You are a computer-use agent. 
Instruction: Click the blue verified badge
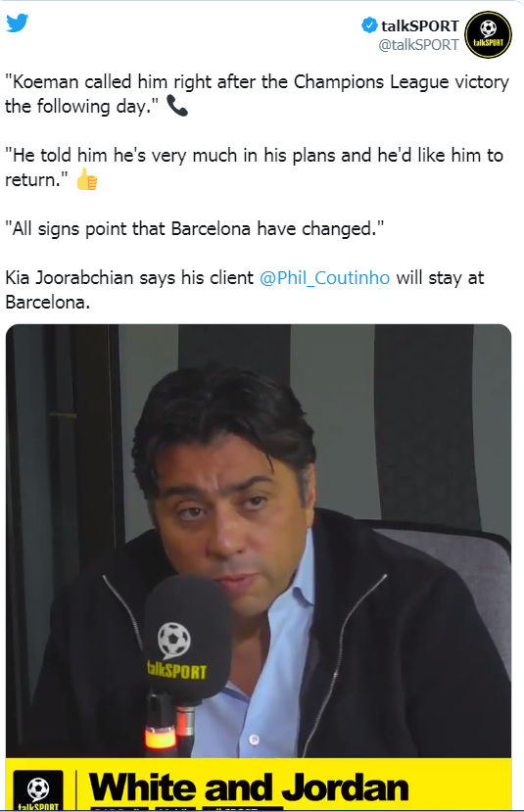coord(369,24)
